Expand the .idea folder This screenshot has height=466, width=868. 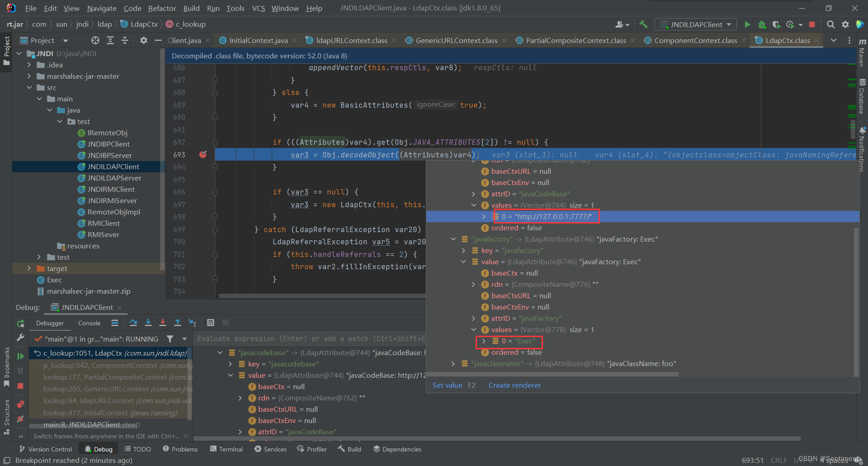[29, 65]
